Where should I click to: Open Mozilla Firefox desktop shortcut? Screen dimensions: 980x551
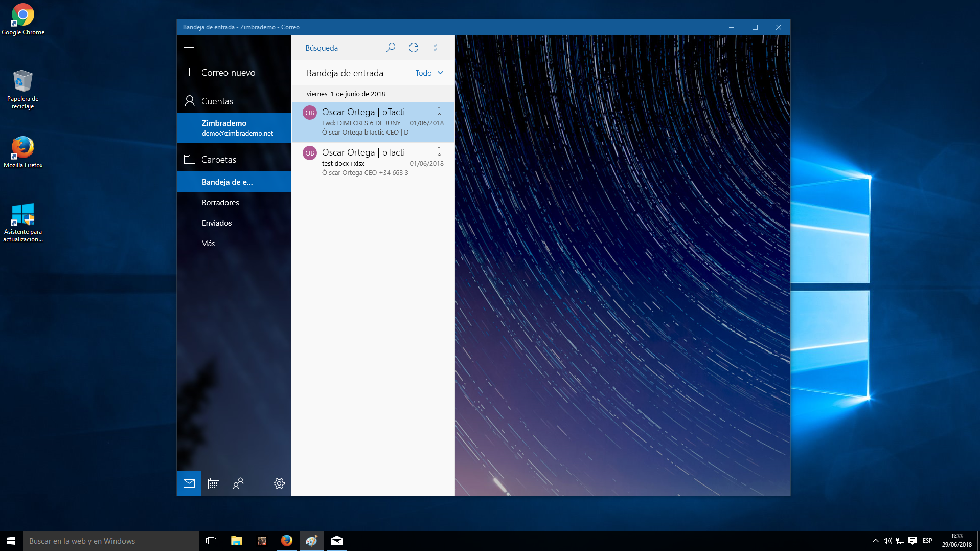23,152
